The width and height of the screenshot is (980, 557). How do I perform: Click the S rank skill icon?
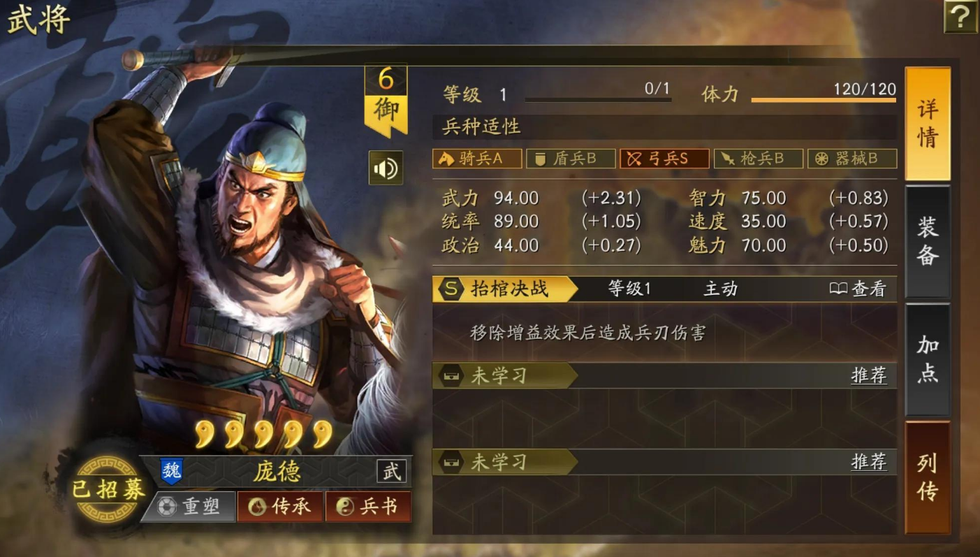(453, 289)
